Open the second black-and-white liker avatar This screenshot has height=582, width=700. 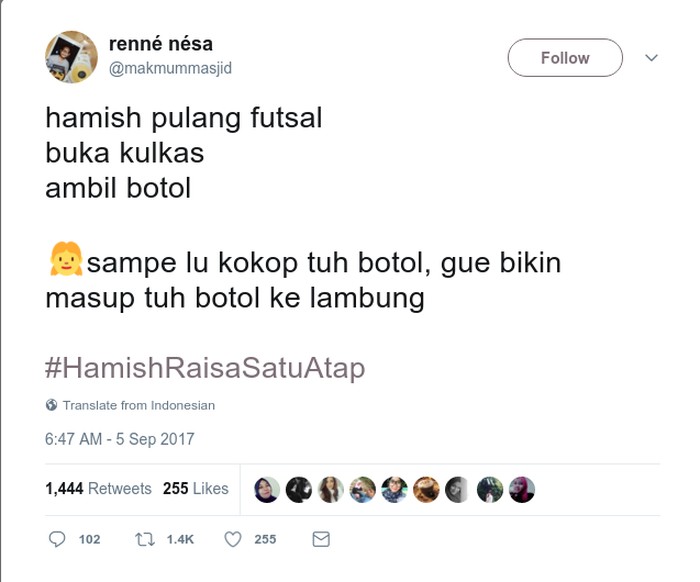(x=458, y=490)
